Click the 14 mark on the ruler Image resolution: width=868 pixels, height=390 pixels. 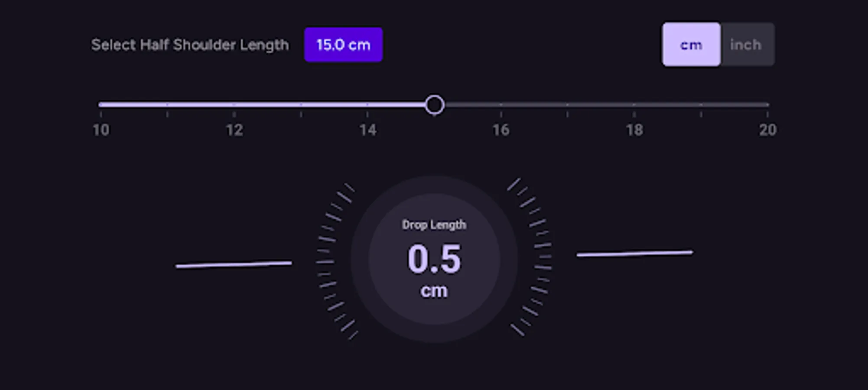click(368, 129)
